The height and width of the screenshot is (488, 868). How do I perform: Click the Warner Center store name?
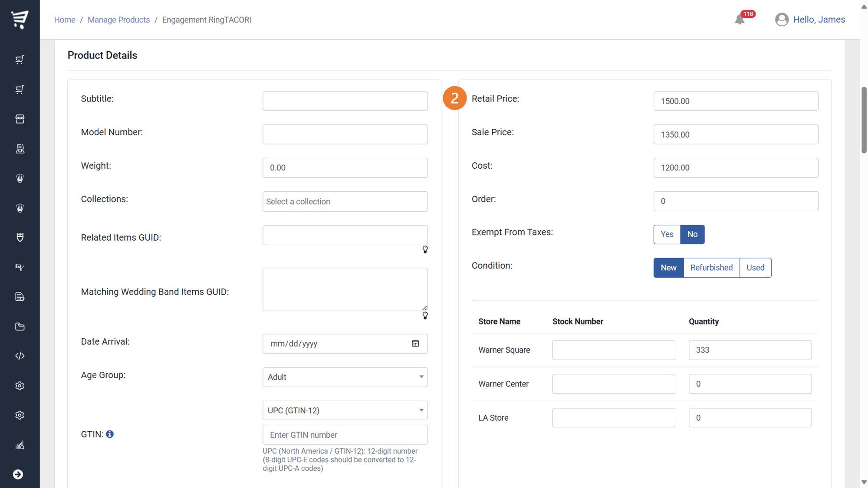(x=503, y=384)
